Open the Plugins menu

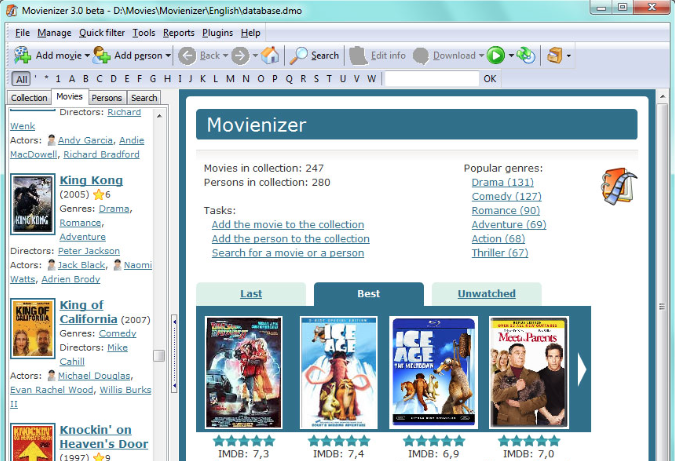[217, 33]
